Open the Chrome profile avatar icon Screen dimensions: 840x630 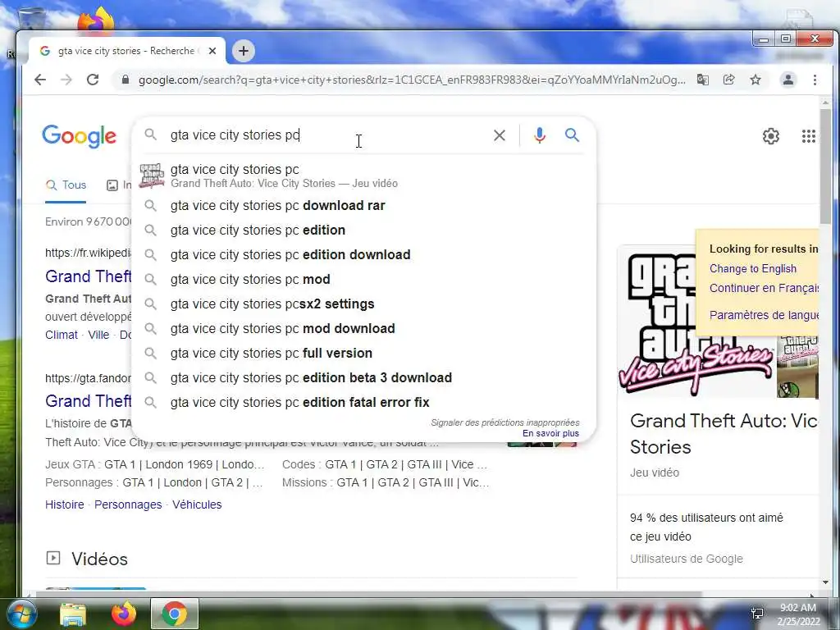[788, 80]
